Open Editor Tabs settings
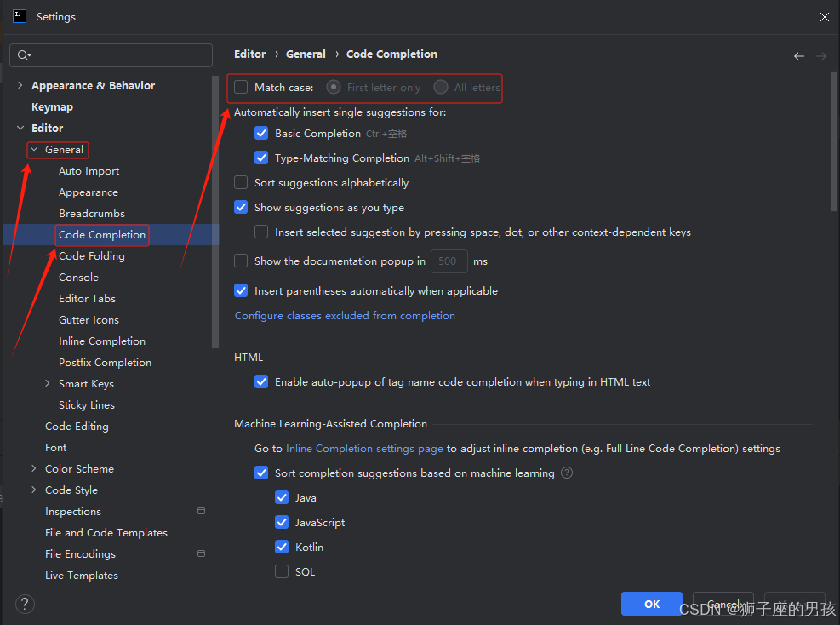This screenshot has height=625, width=840. (88, 299)
